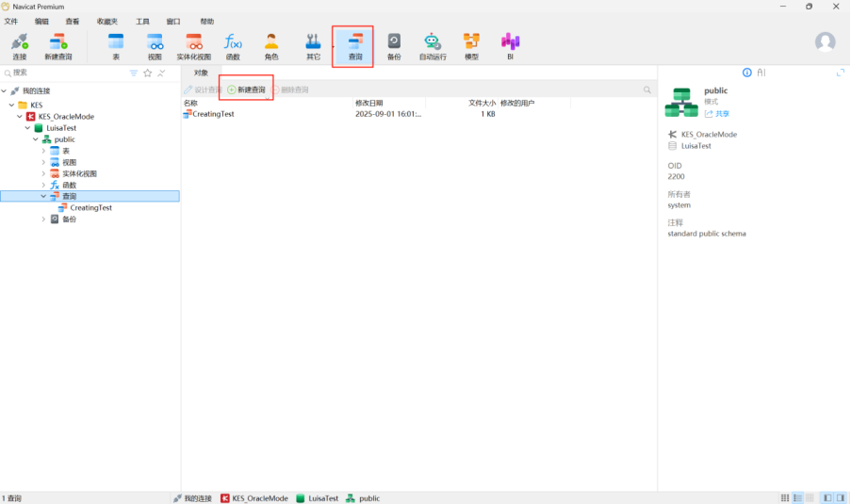Screen dimensions: 851x504
Task: Select the 实体化视图 materialized view toolbar icon
Action: click(193, 45)
